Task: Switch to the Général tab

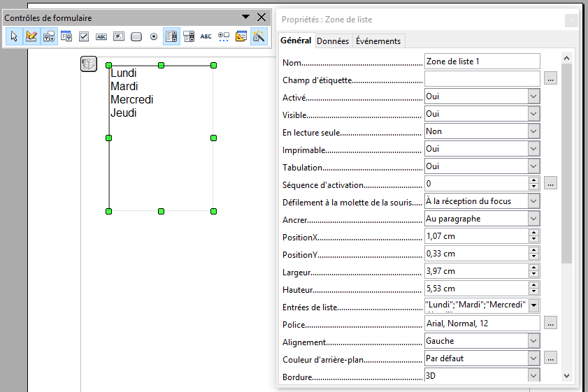Action: (296, 41)
